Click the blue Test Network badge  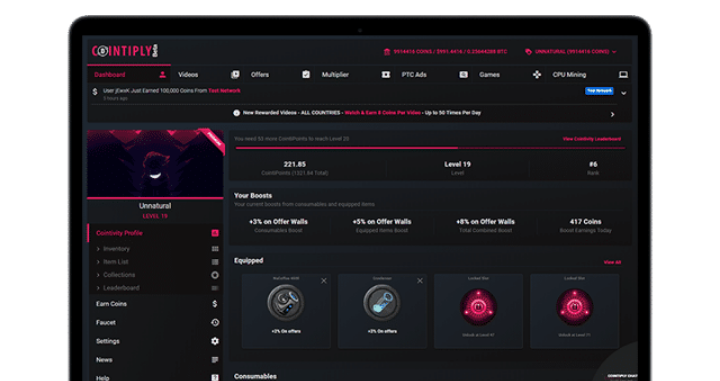point(599,91)
